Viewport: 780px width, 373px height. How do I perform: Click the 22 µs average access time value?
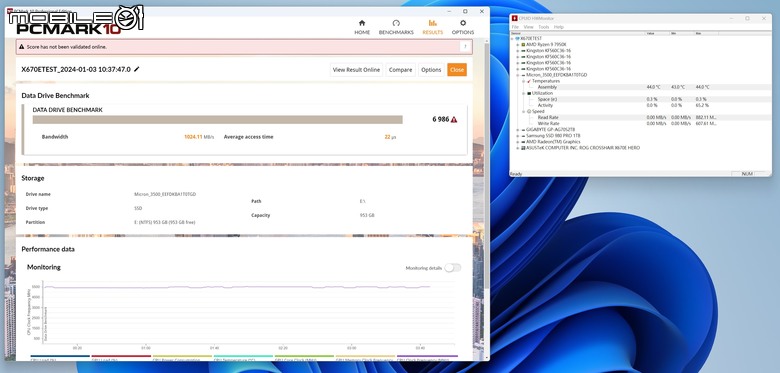[390, 137]
